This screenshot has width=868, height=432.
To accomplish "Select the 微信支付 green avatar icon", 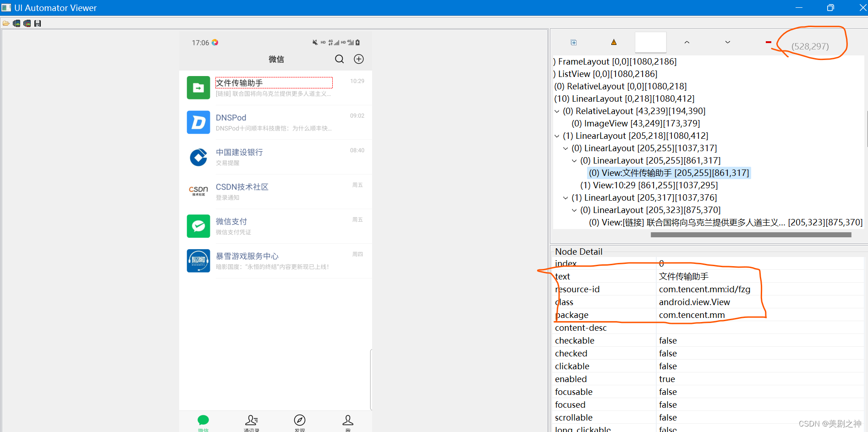I will pos(198,226).
